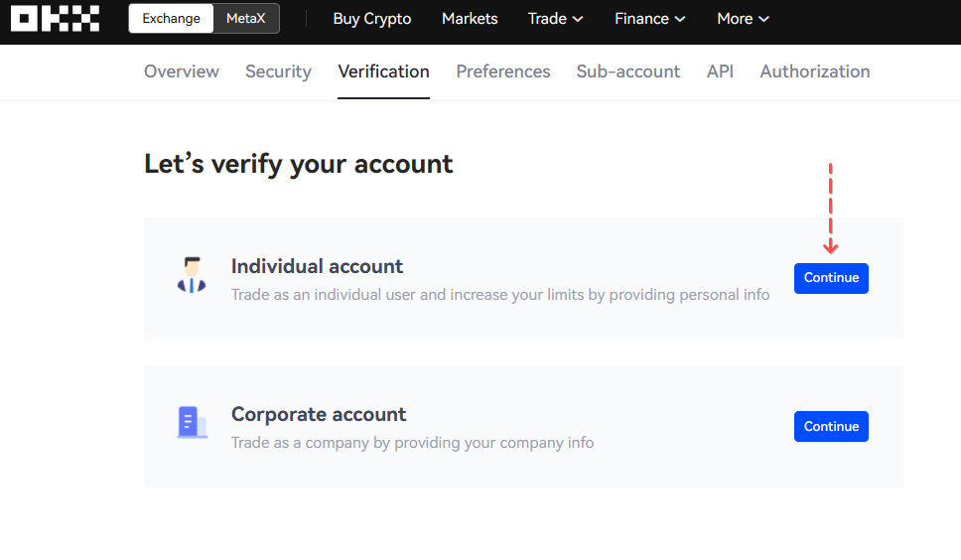Viewport: 961px width, 560px height.
Task: Expand the Trade dropdown menu
Action: [x=556, y=19]
